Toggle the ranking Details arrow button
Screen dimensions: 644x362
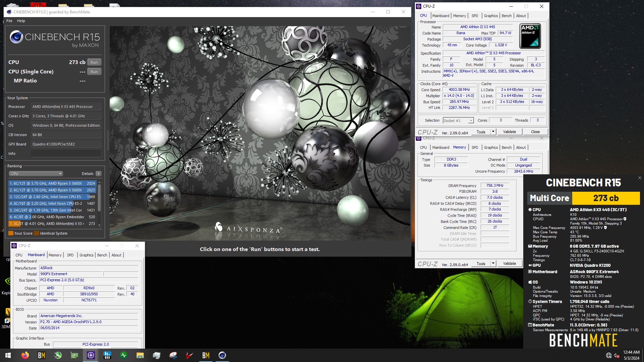99,174
